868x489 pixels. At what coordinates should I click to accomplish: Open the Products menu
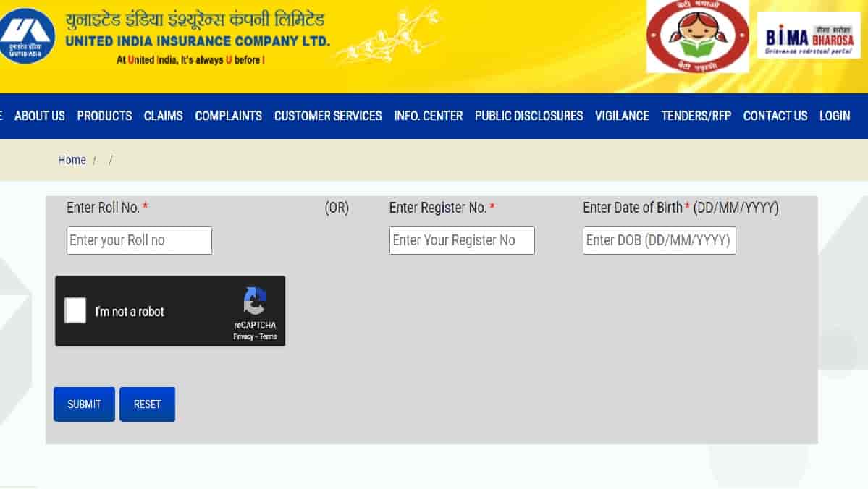(104, 116)
